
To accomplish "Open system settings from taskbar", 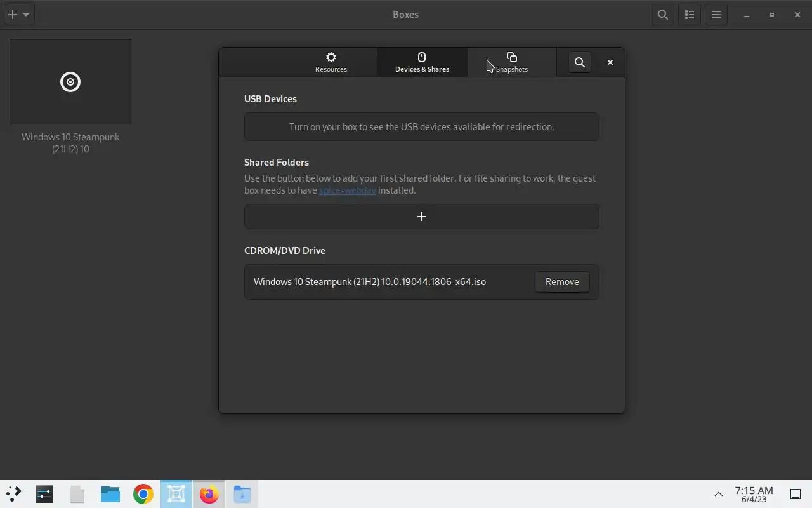I will pos(44,493).
